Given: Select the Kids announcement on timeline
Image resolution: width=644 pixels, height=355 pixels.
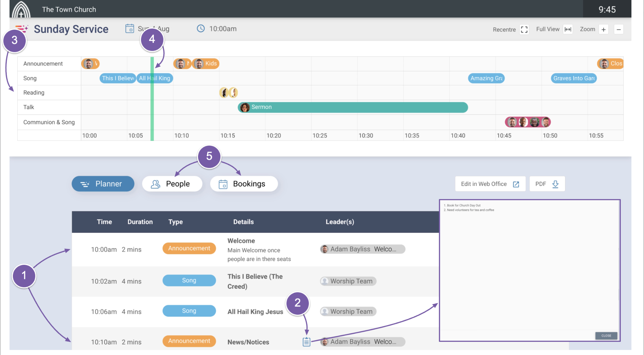Looking at the screenshot, I should click(x=206, y=63).
